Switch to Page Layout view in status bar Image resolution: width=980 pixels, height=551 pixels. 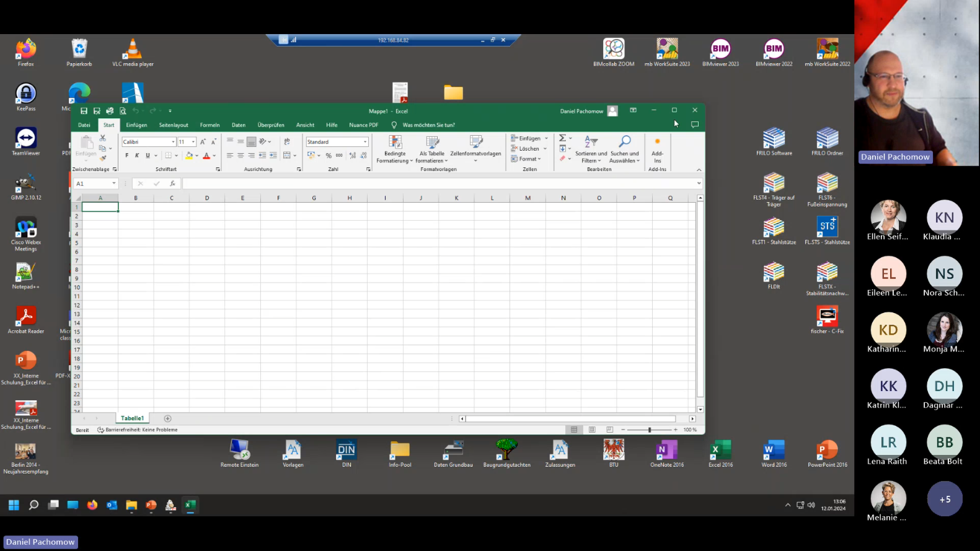click(x=592, y=430)
